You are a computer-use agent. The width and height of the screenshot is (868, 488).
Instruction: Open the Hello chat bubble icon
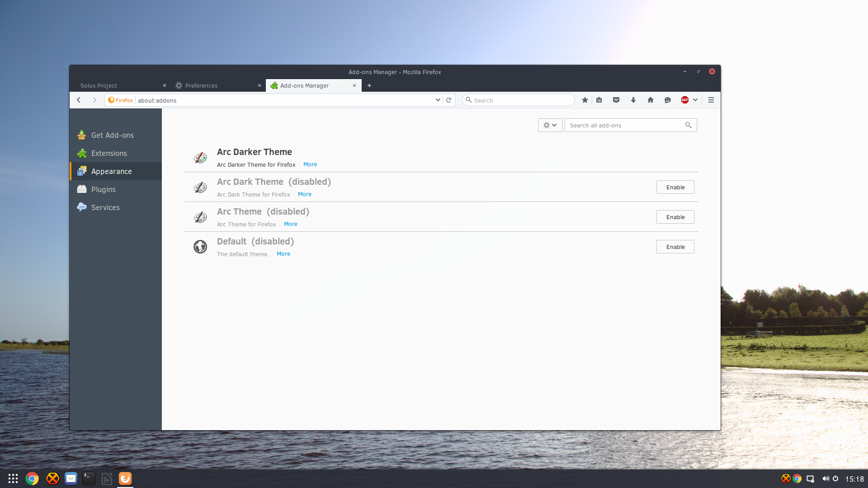coord(667,100)
